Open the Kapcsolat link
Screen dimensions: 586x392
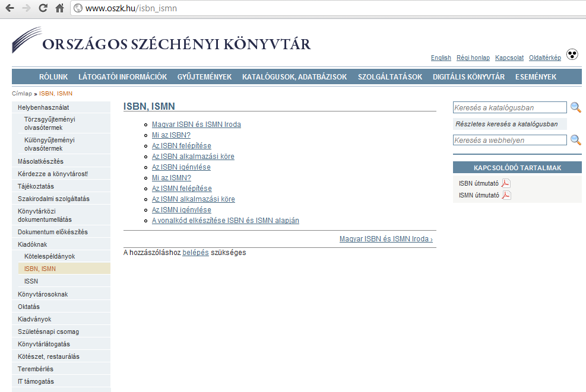(509, 58)
